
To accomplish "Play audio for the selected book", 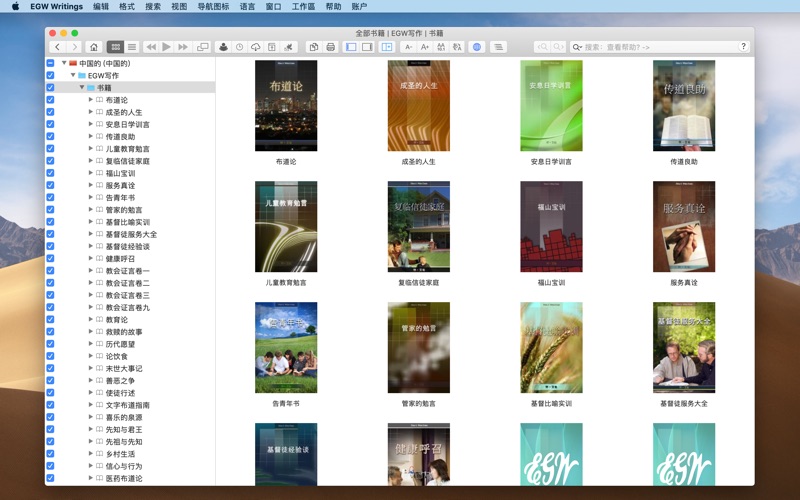I will (166, 47).
